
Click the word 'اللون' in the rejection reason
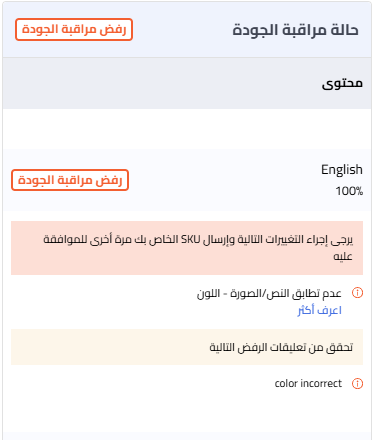pos(208,294)
